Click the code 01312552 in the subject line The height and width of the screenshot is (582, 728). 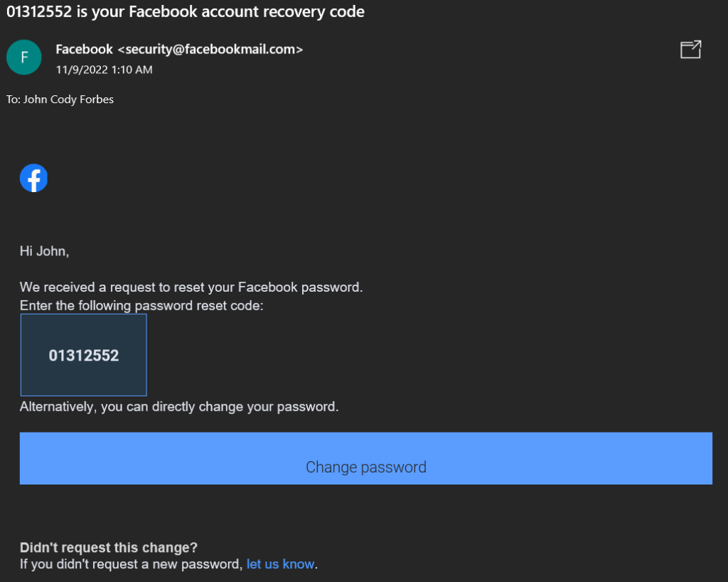(x=39, y=11)
